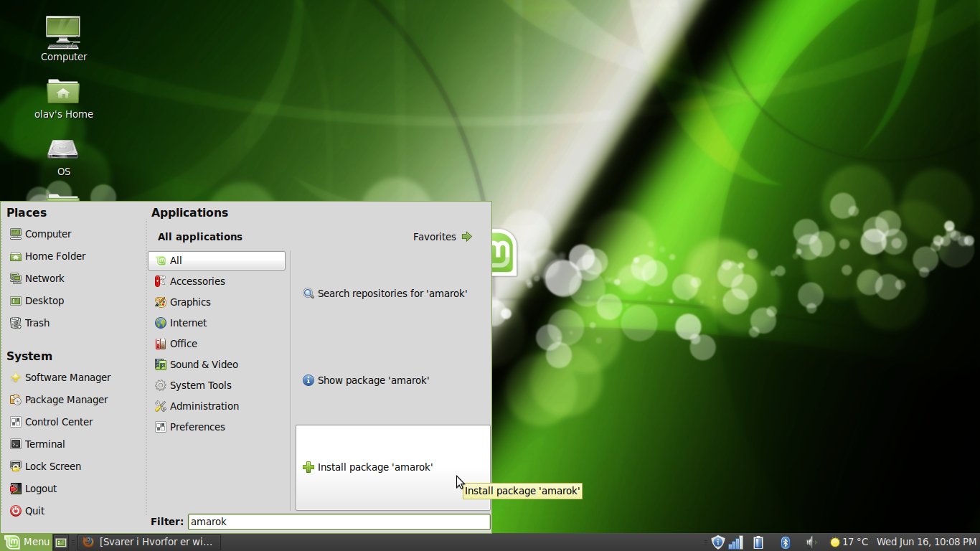Click the System Tools gear icon
Screen dimensions: 980x551
161,385
